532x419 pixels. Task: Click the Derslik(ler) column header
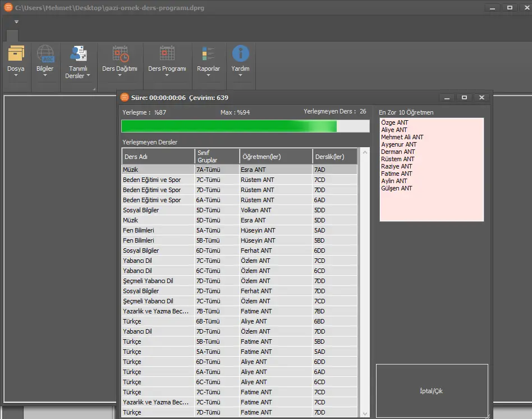(334, 156)
